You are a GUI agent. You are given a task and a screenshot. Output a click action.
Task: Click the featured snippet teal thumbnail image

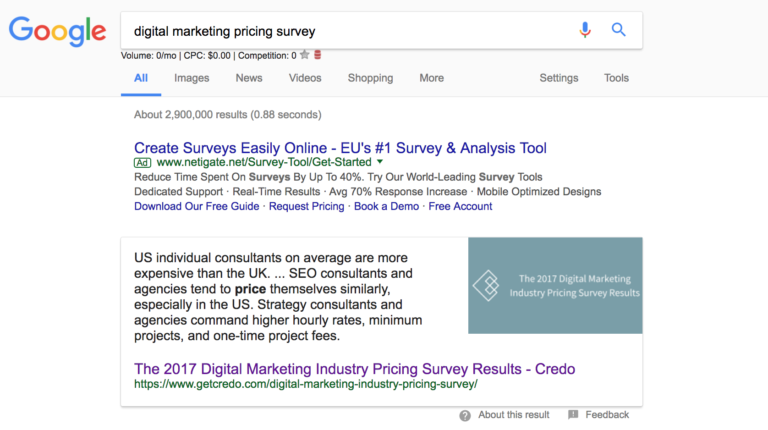coord(555,286)
